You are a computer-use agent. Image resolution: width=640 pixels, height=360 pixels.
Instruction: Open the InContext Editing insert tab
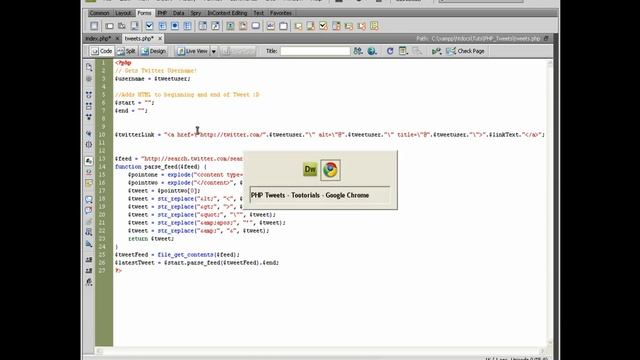pyautogui.click(x=227, y=13)
